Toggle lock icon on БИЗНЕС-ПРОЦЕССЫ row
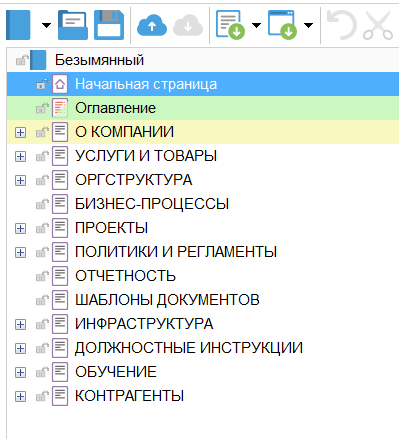 42,204
